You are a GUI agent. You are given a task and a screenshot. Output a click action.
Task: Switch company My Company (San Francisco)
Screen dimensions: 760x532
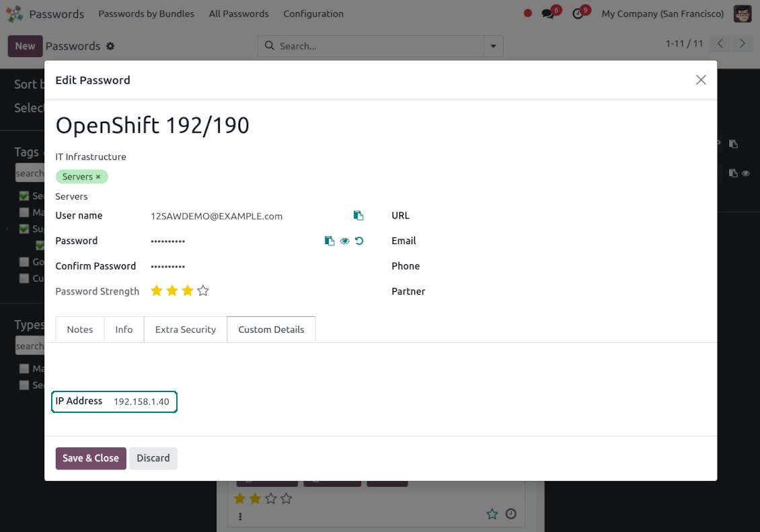tap(662, 14)
